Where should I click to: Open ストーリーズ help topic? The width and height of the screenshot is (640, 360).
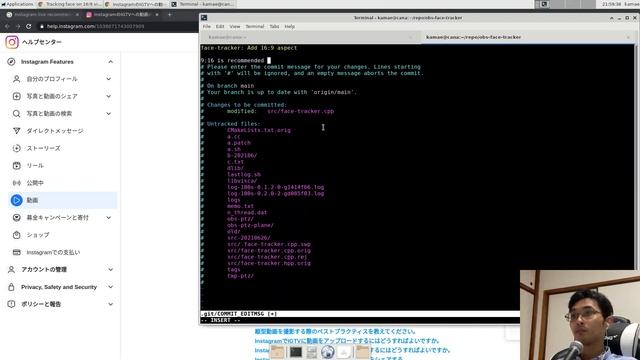click(x=43, y=148)
